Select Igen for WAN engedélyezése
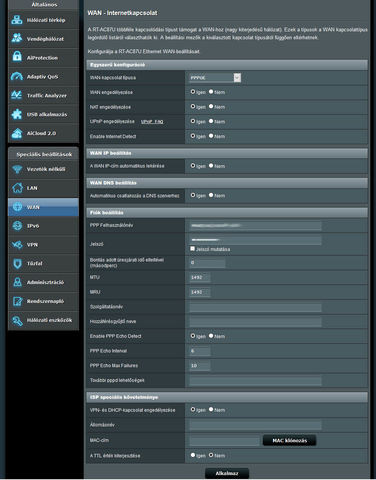Image resolution: width=376 pixels, height=480 pixels. pos(193,91)
